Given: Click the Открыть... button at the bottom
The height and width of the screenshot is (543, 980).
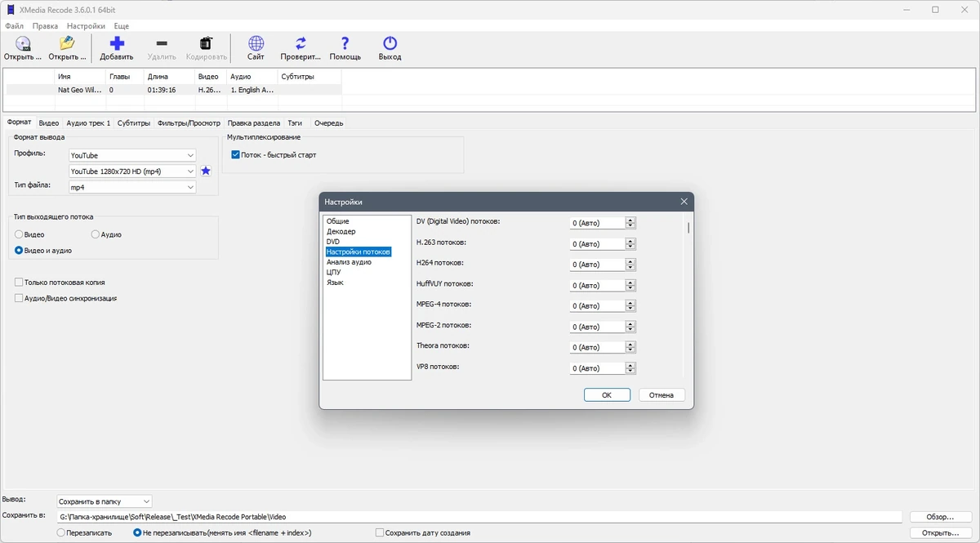Looking at the screenshot, I should click(x=940, y=532).
